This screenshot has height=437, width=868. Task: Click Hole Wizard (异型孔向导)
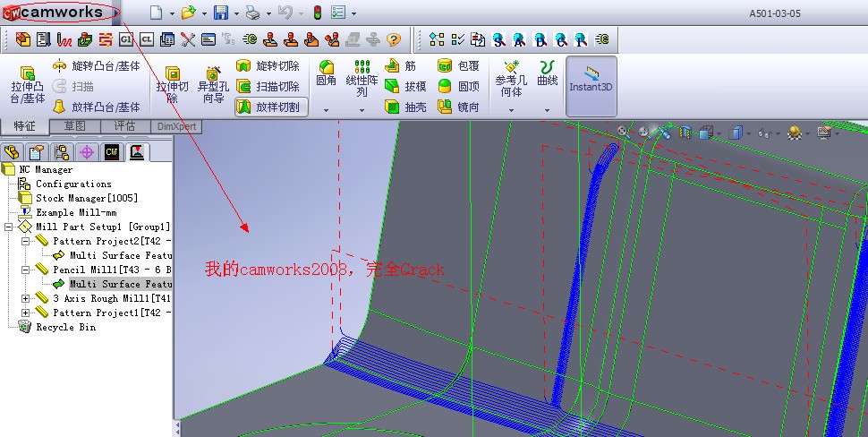pos(213,85)
